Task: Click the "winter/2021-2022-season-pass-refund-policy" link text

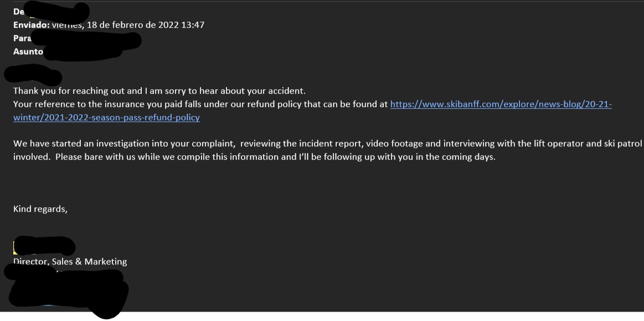Action: pos(106,118)
